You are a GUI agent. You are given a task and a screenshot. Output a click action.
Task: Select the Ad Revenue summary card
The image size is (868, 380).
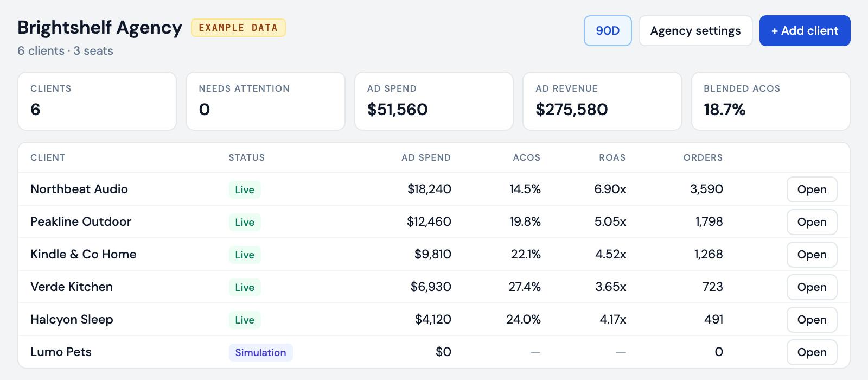(x=602, y=102)
